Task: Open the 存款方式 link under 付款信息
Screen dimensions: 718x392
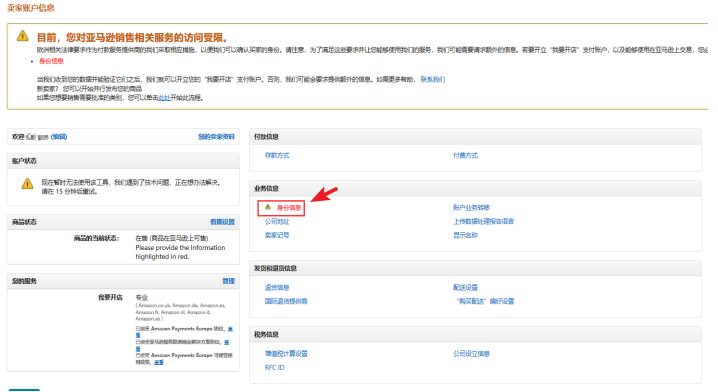Action: click(277, 155)
